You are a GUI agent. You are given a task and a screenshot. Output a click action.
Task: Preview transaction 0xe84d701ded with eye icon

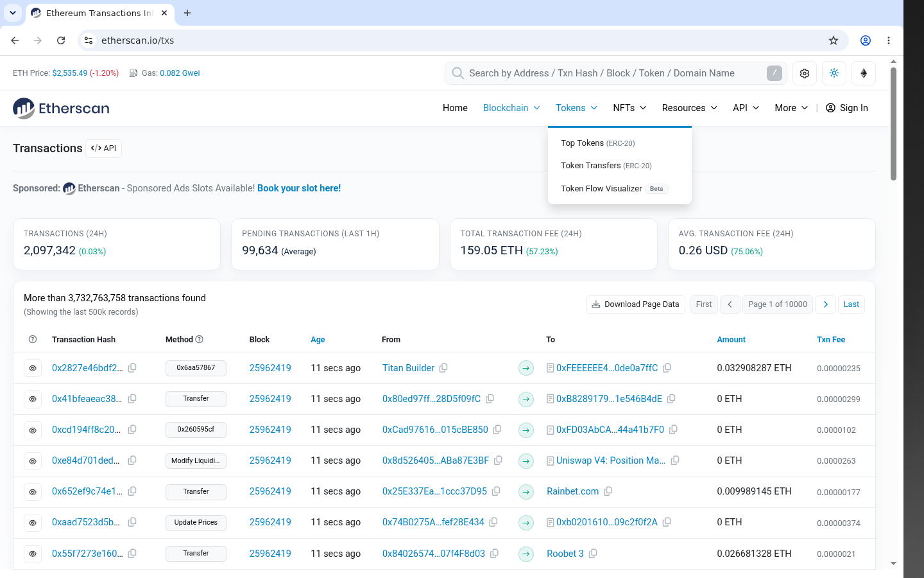pos(33,460)
